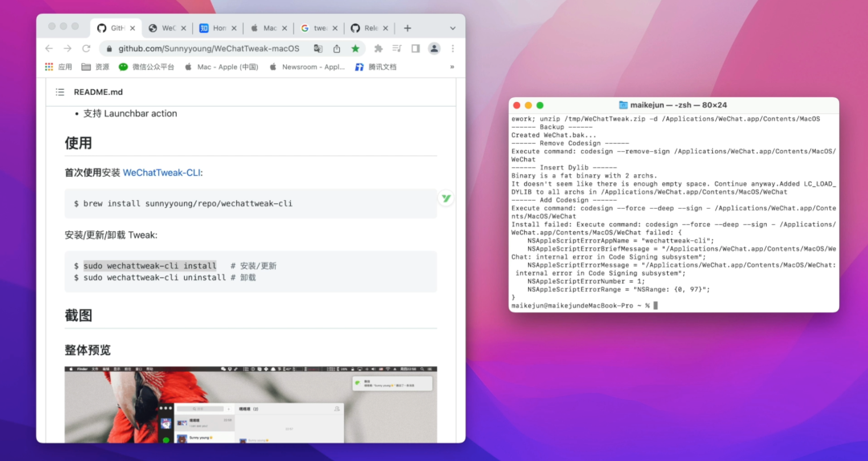Open the translate page icon

pos(317,49)
